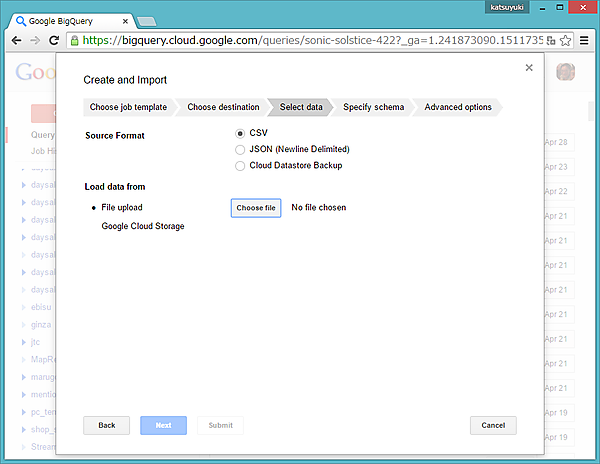This screenshot has width=600, height=464.
Task: Expand the shop_ dataset in sidebar
Action: click(x=23, y=430)
